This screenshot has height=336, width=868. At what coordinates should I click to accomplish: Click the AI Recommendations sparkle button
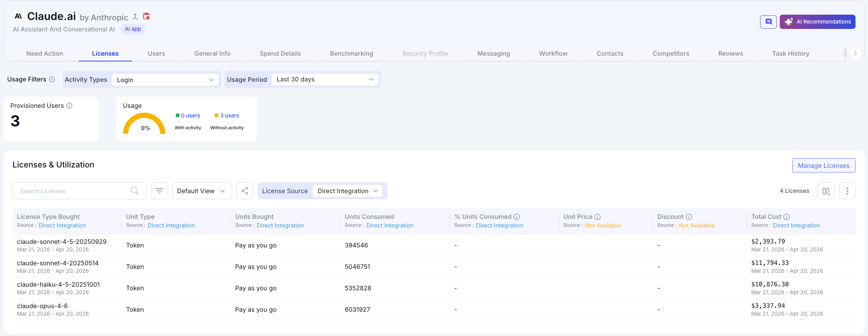click(817, 22)
